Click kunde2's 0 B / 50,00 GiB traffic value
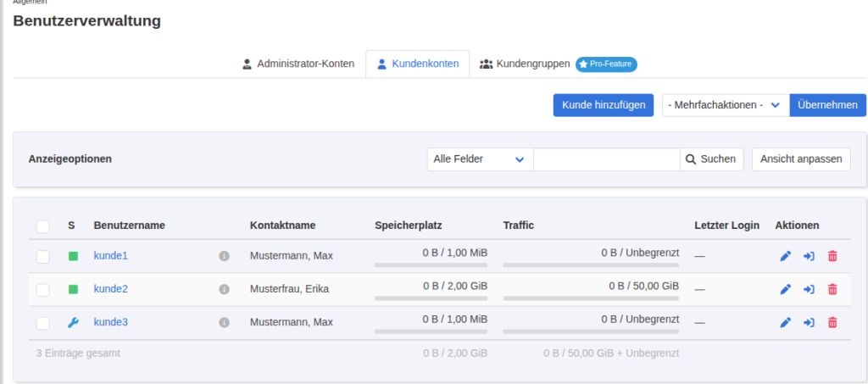868x384 pixels. (x=644, y=286)
